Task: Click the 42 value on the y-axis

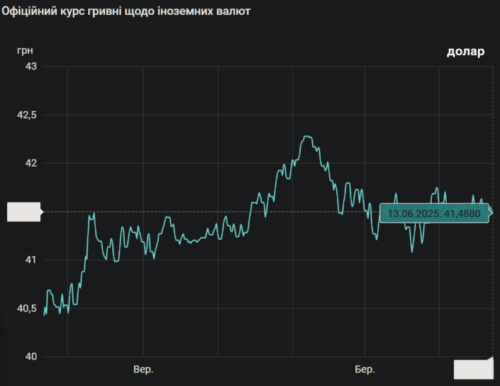Action: (31, 163)
